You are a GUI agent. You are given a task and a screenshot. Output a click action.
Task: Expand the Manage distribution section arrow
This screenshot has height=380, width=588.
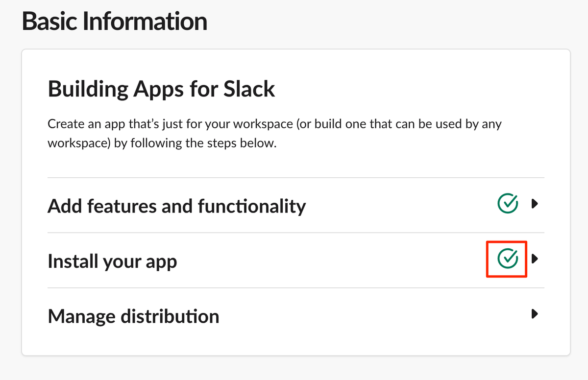pos(535,314)
